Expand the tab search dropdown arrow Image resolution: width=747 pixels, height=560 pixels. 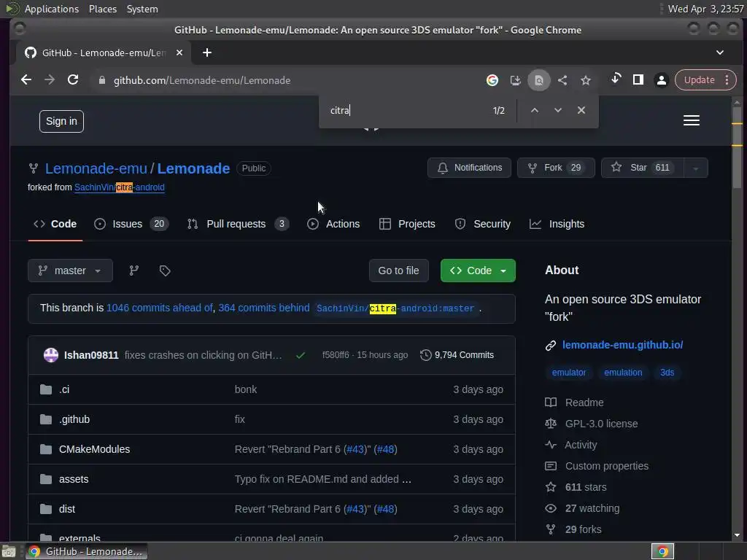point(720,52)
